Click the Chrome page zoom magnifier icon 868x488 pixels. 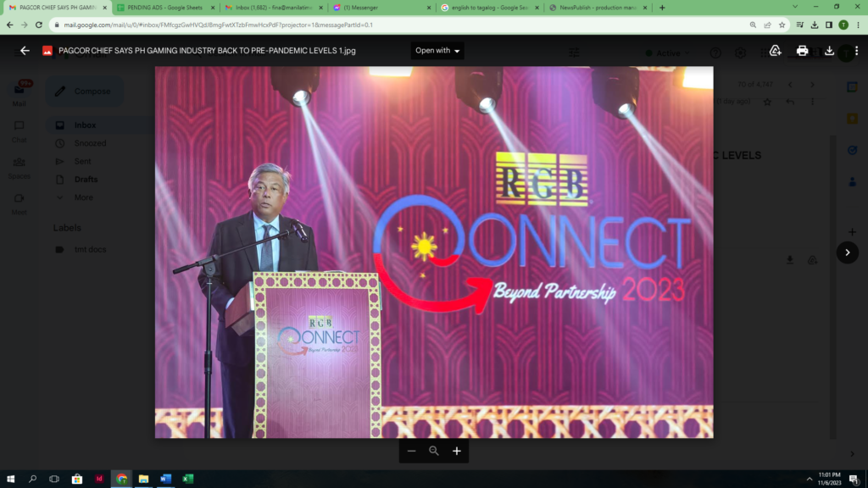[753, 25]
